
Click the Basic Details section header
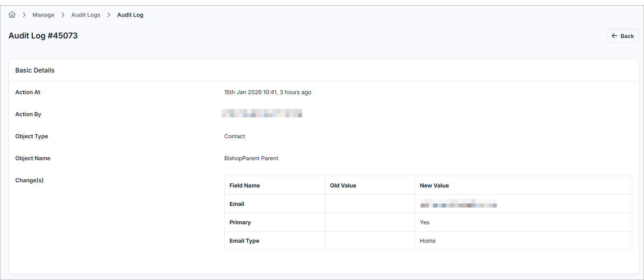pos(35,71)
